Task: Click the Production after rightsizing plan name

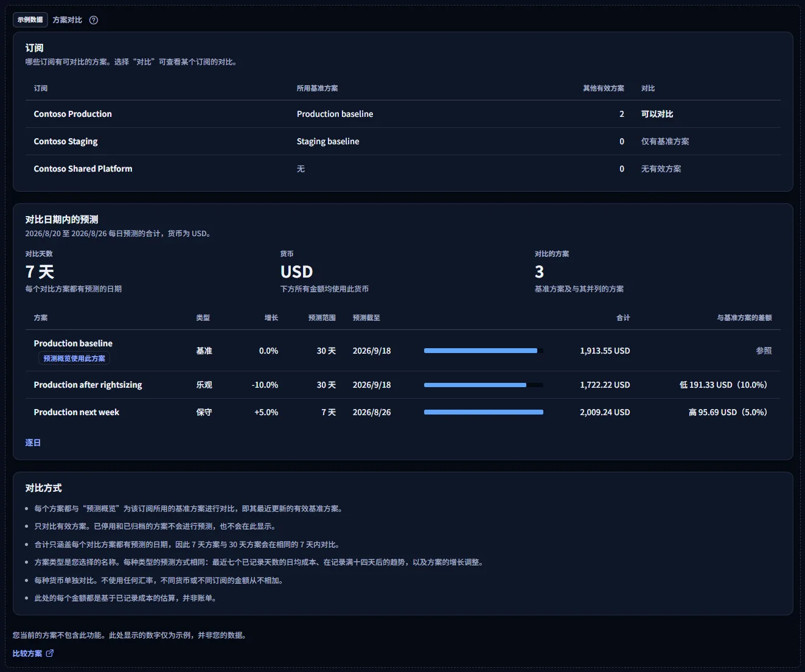Action: [x=88, y=385]
